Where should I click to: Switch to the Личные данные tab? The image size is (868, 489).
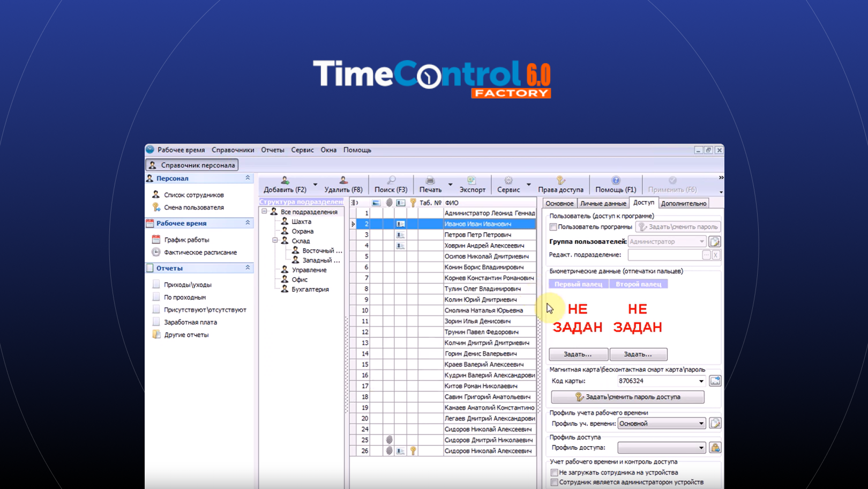(x=603, y=203)
